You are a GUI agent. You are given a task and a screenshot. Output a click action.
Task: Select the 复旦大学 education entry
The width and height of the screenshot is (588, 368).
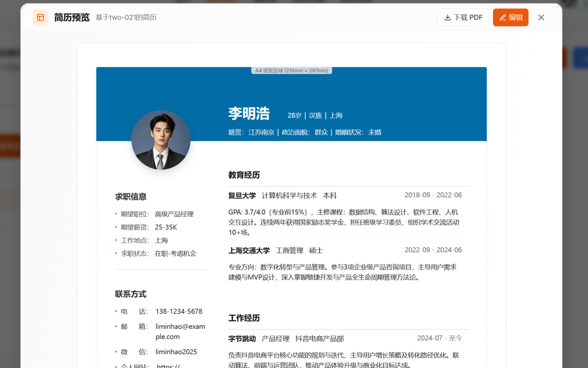tap(242, 195)
